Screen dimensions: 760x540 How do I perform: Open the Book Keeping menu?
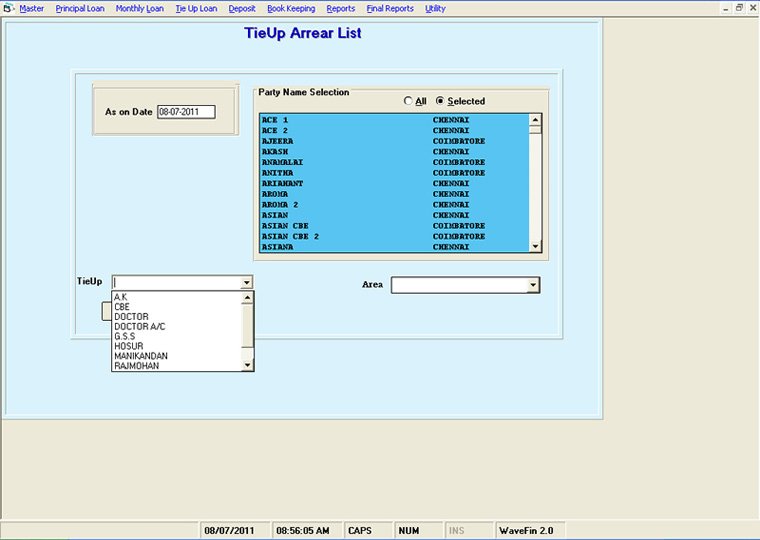291,8
